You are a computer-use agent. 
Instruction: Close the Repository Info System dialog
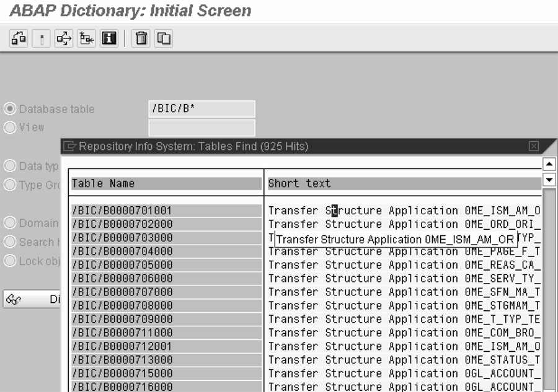click(x=533, y=146)
